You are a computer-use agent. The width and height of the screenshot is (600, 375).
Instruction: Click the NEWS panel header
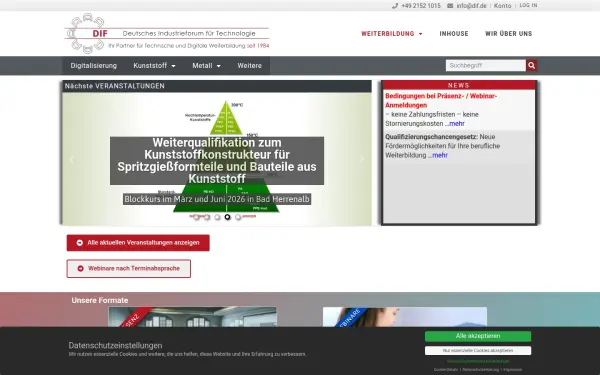459,85
